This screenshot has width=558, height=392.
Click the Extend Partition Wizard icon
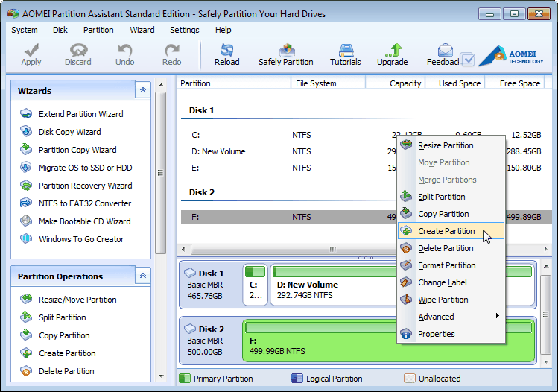26,114
